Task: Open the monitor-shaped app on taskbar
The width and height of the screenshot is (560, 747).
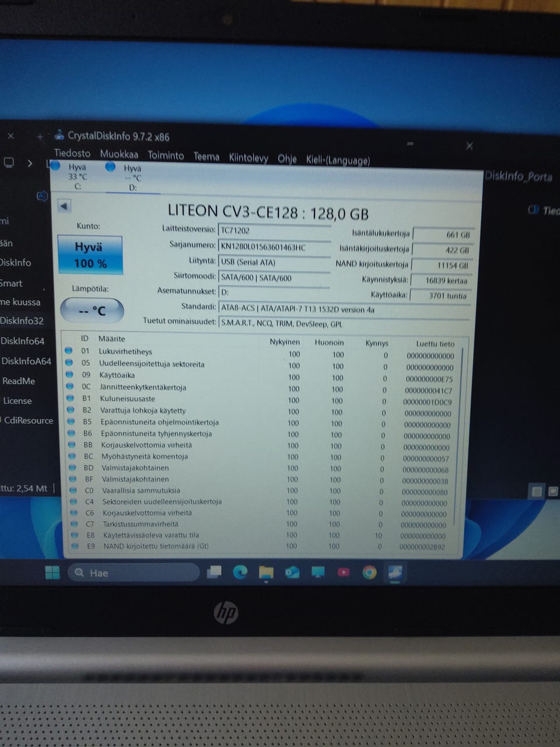Action: point(318,573)
